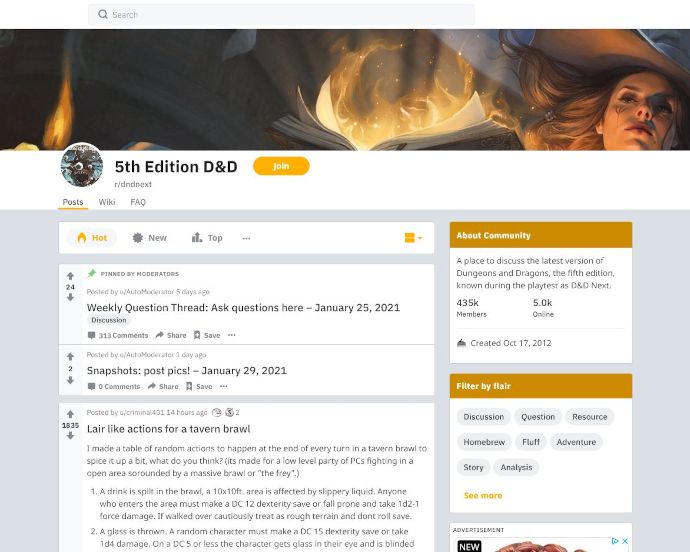Screen dimensions: 690x552
Task: Expand flair list with See more
Action: [483, 496]
